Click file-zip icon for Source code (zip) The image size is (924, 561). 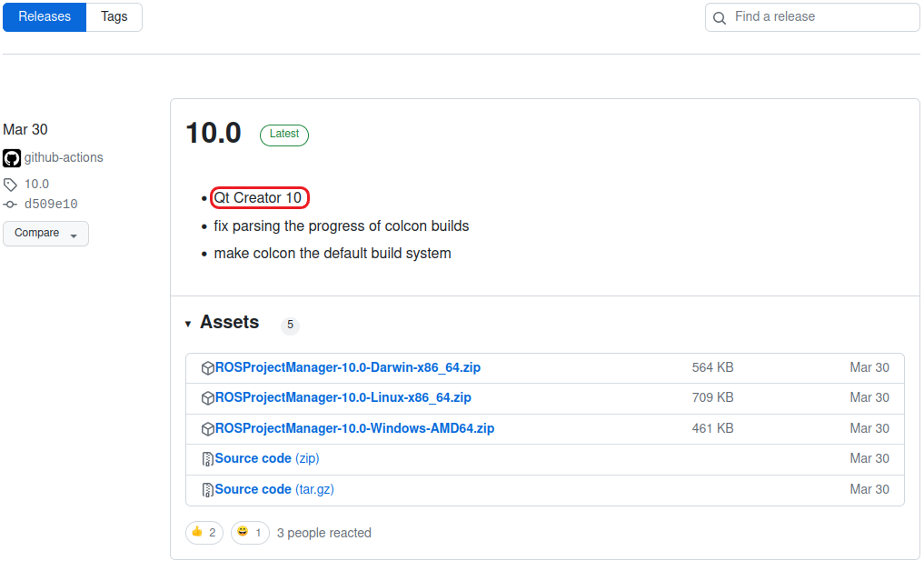click(x=207, y=459)
